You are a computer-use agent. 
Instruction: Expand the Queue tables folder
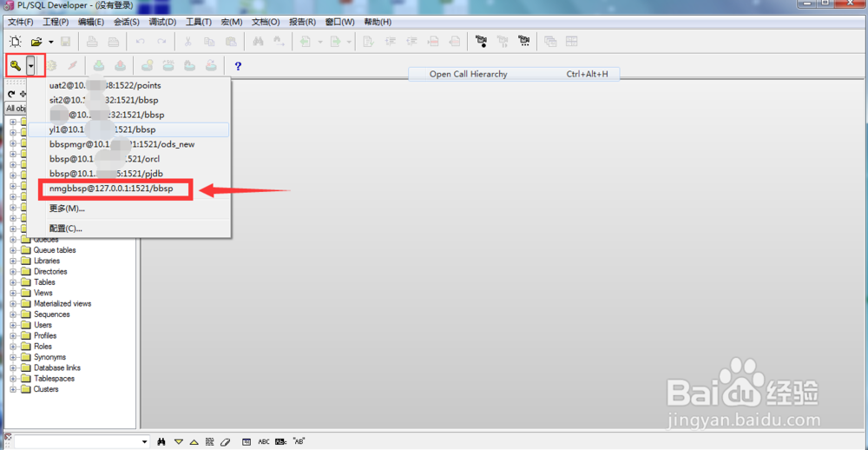[13, 250]
